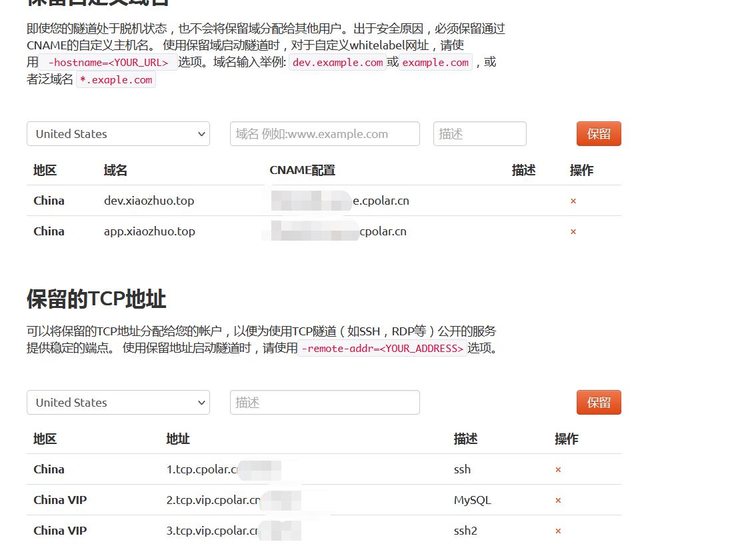Open the TCP address region dropdown
Viewport: 732px width, 560px height.
pyautogui.click(x=118, y=402)
